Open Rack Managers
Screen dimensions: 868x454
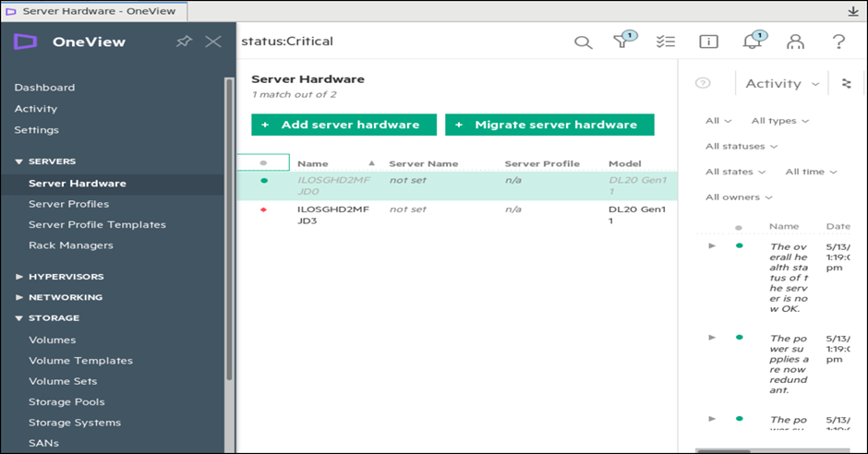pos(71,245)
